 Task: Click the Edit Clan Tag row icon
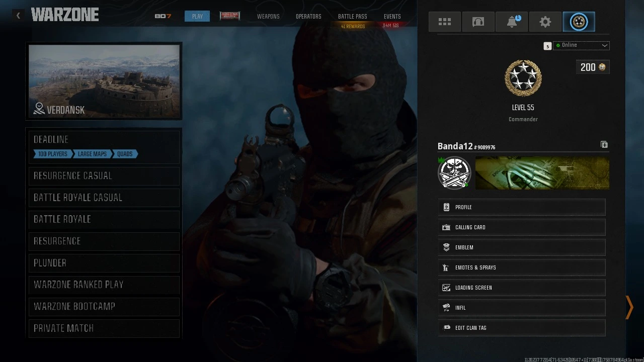pyautogui.click(x=446, y=328)
